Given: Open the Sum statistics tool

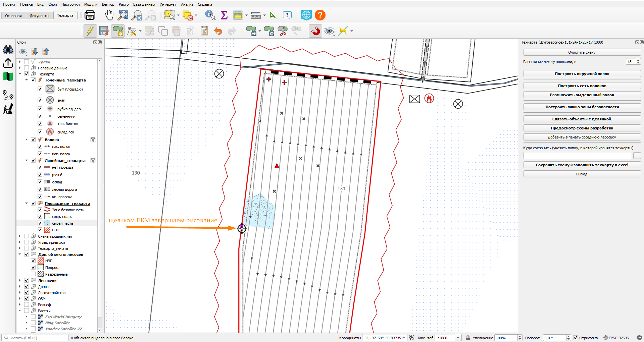Looking at the screenshot, I should click(224, 15).
